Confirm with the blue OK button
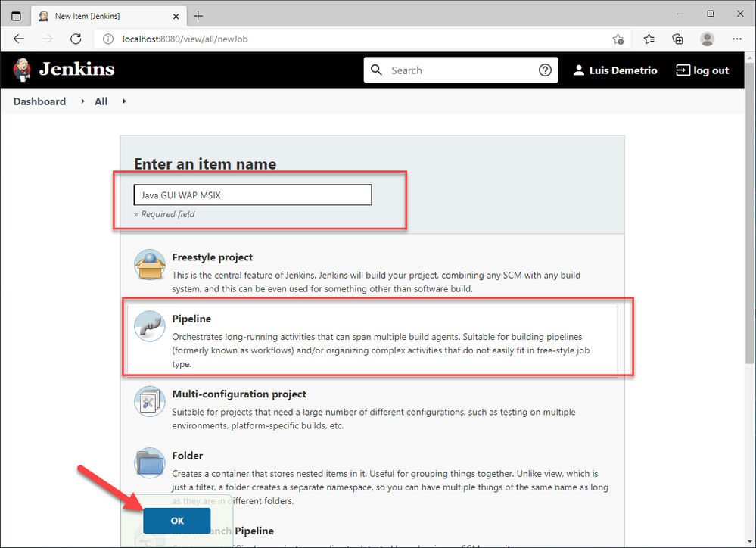This screenshot has height=548, width=756. pyautogui.click(x=177, y=521)
